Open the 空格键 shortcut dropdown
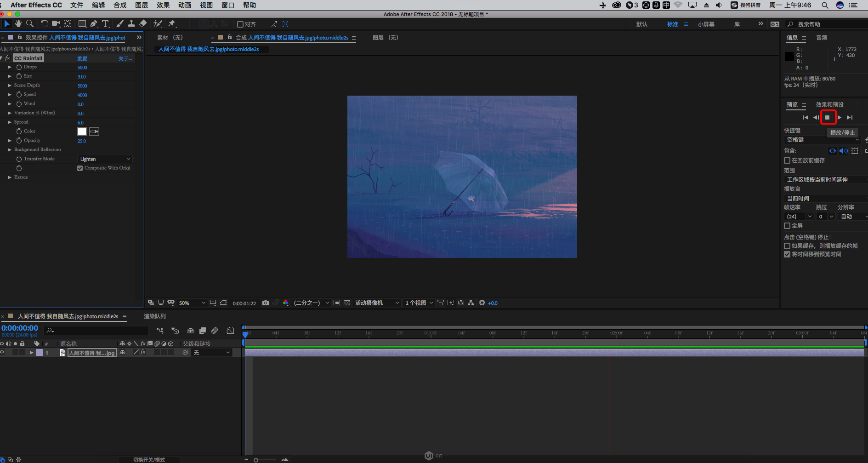The height and width of the screenshot is (463, 868). pos(823,140)
